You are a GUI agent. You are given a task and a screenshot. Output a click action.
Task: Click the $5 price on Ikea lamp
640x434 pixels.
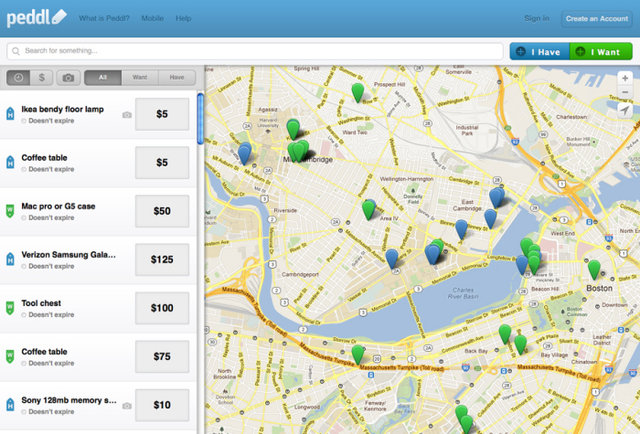click(x=162, y=114)
